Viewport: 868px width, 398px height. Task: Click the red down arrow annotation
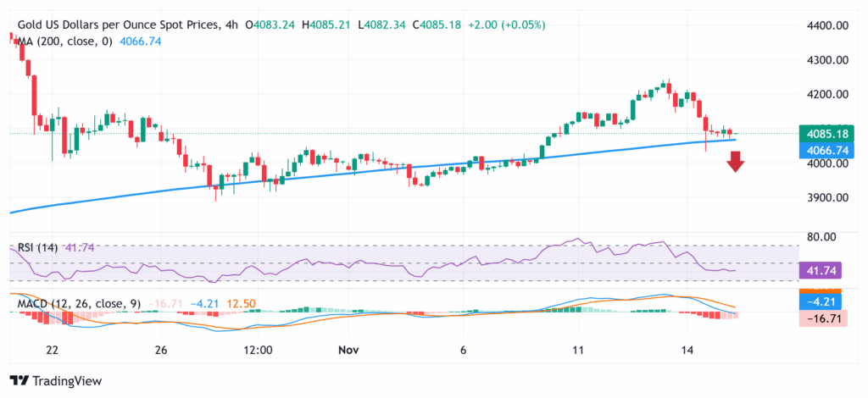pyautogui.click(x=735, y=161)
